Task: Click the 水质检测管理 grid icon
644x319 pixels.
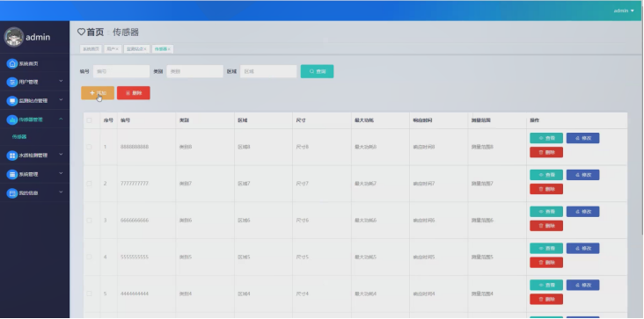Action: (12, 156)
